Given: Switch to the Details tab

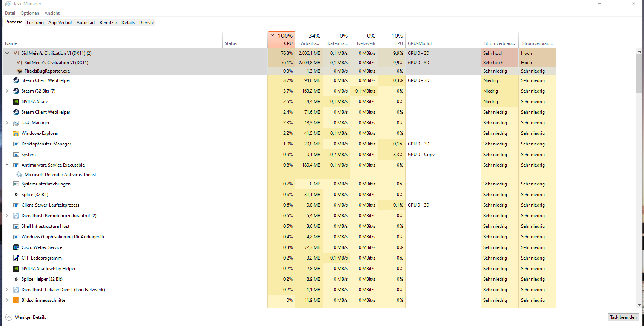Looking at the screenshot, I should pos(128,23).
